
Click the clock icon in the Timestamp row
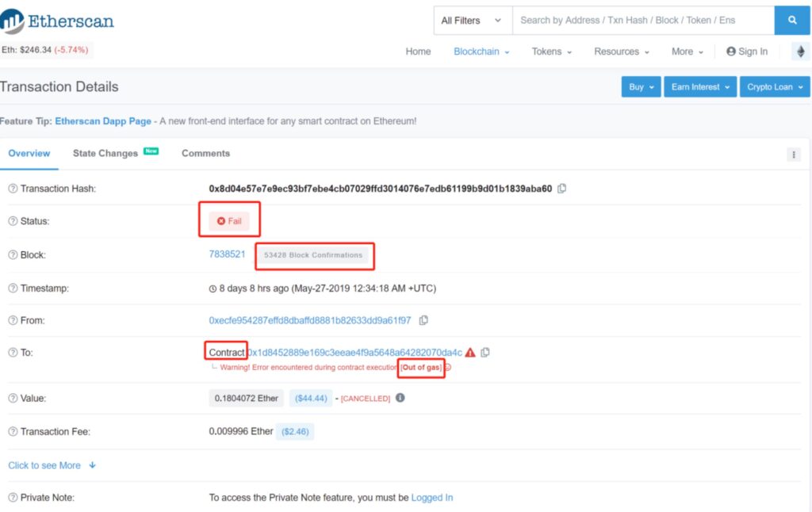213,288
